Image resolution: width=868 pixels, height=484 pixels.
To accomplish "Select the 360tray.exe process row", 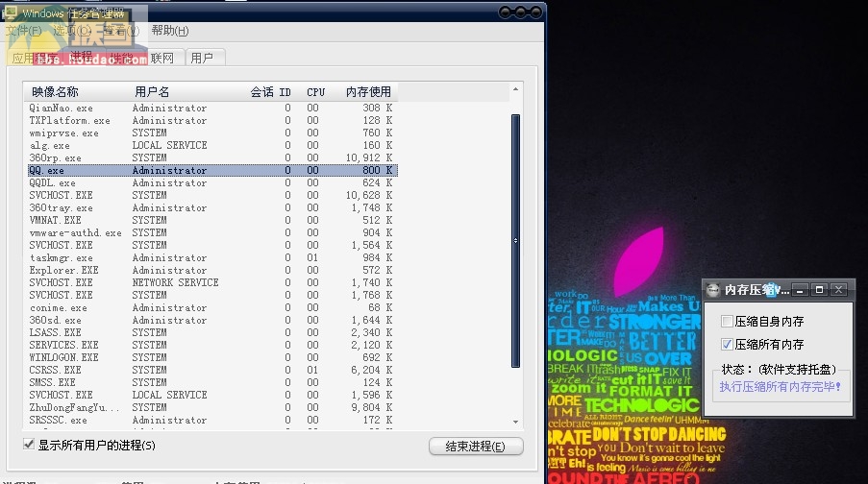I will coord(212,208).
